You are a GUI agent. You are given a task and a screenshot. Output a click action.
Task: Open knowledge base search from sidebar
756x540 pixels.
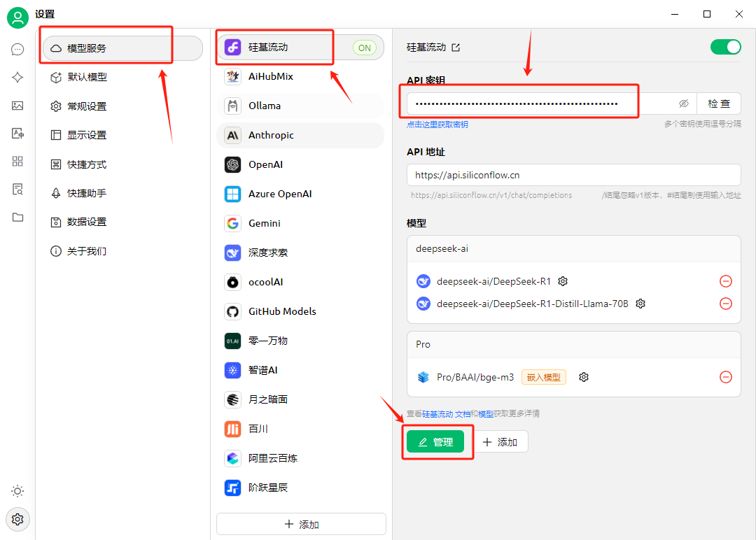pos(17,189)
